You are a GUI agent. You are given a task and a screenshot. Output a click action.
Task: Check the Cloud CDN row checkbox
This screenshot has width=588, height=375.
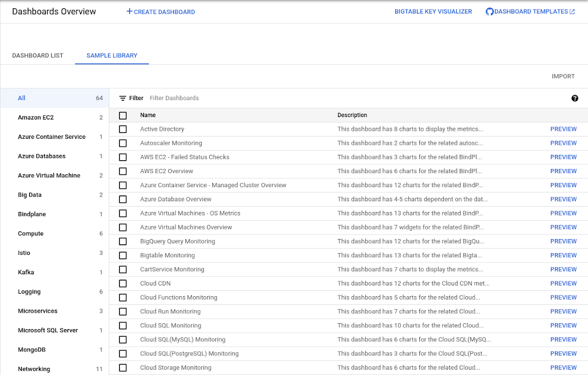point(123,283)
